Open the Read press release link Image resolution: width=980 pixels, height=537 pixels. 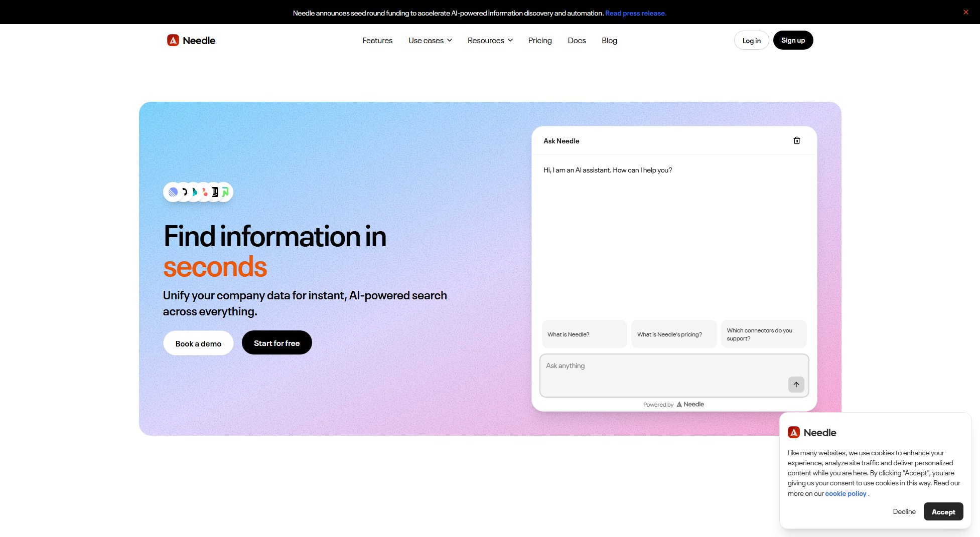[x=636, y=13]
